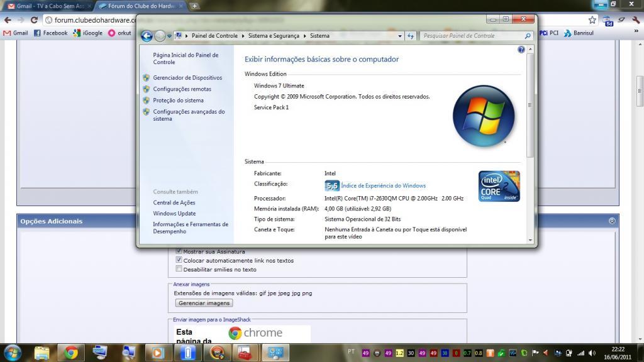Click the Pesquisar Painel de Controle search field
The image size is (644, 362).
pyautogui.click(x=472, y=36)
